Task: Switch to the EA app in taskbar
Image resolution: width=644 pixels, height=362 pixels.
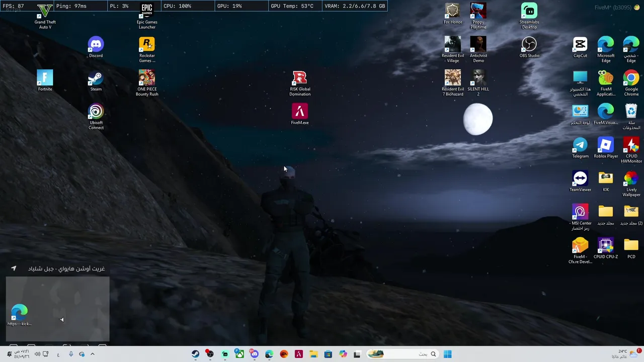Action: (284, 354)
